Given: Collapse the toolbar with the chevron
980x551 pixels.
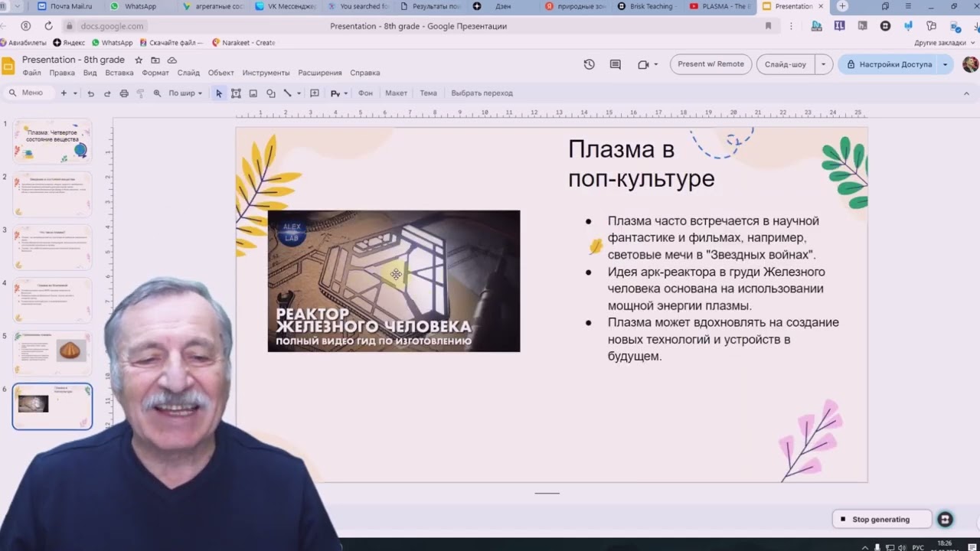Looking at the screenshot, I should pos(967,93).
